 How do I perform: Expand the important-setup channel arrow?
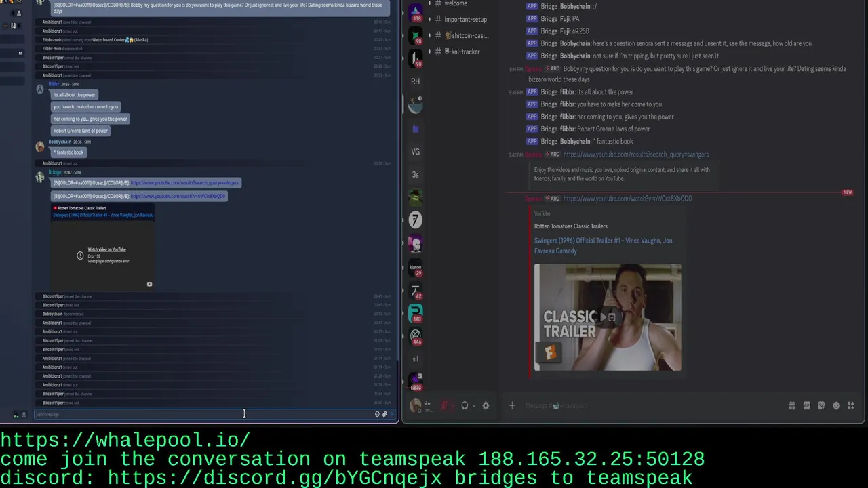pyautogui.click(x=429, y=19)
